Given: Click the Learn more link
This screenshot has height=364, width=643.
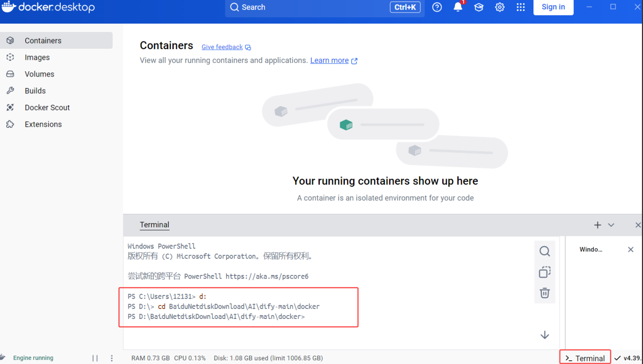Looking at the screenshot, I should [x=334, y=60].
